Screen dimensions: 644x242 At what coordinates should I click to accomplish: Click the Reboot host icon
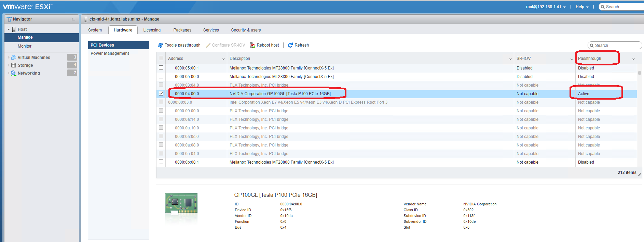(x=252, y=45)
